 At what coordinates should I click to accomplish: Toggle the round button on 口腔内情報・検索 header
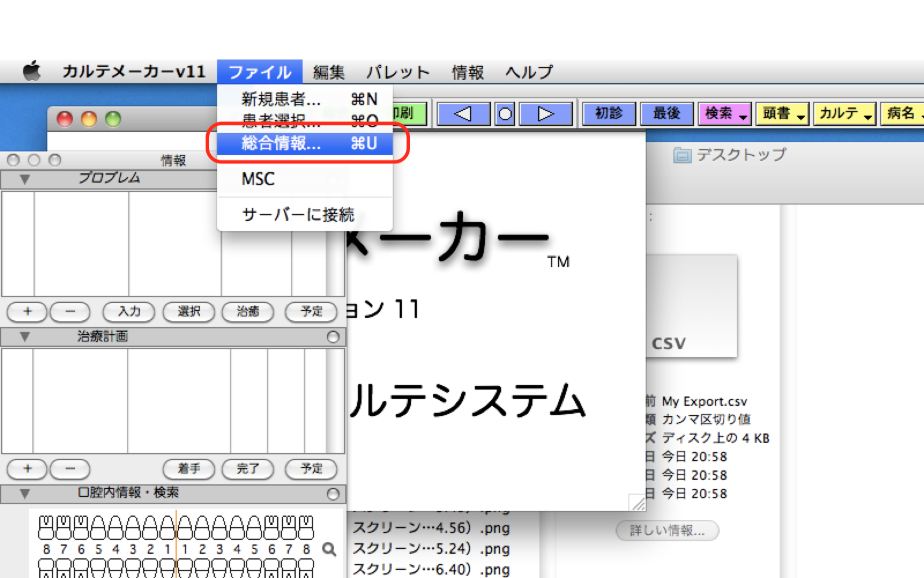pos(333,494)
